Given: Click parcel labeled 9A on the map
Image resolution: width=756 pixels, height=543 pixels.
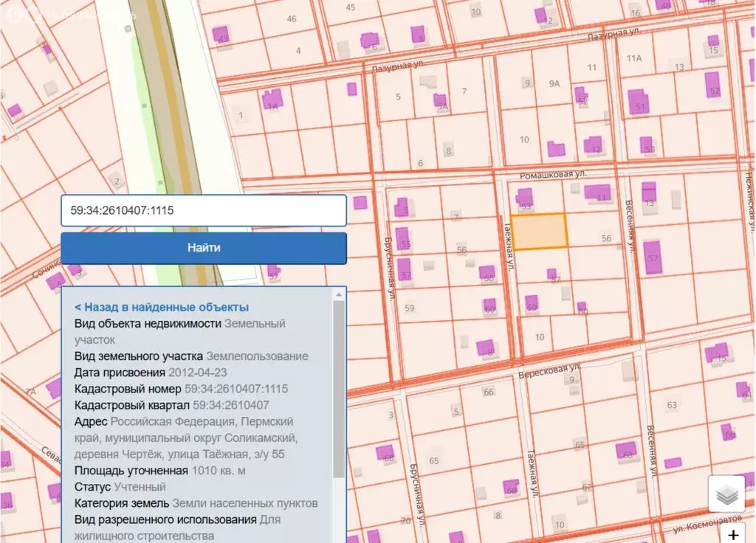Looking at the screenshot, I should tap(554, 84).
